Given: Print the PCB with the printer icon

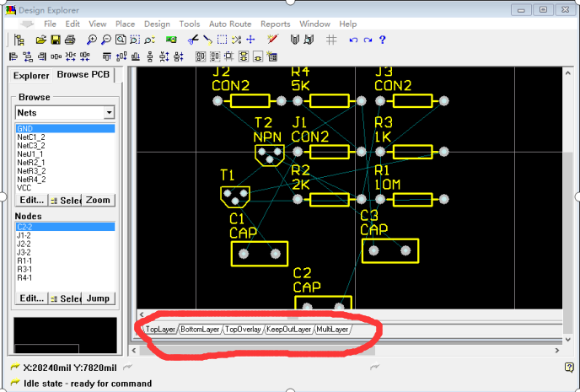Looking at the screenshot, I should [70, 40].
